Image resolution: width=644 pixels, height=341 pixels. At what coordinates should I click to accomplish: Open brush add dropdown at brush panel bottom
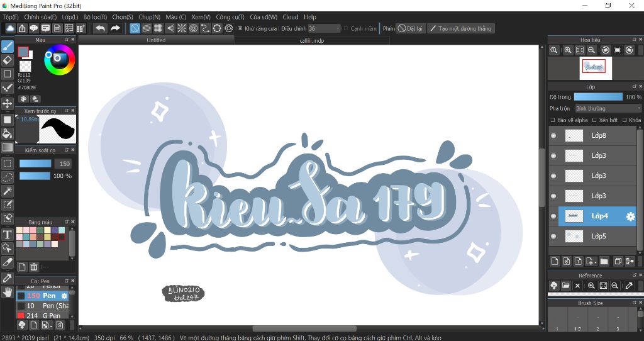tap(47, 325)
